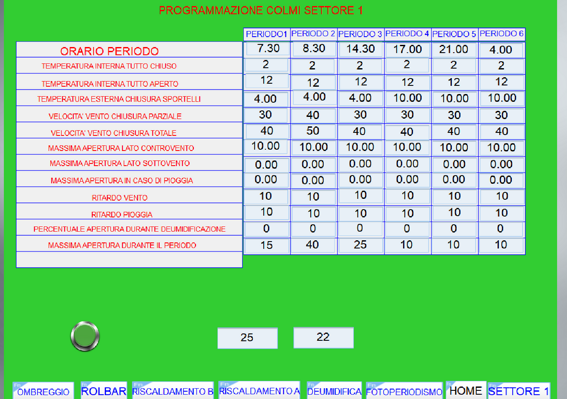Edit Periodo 5 ritardo vento value
The width and height of the screenshot is (567, 399).
click(455, 196)
